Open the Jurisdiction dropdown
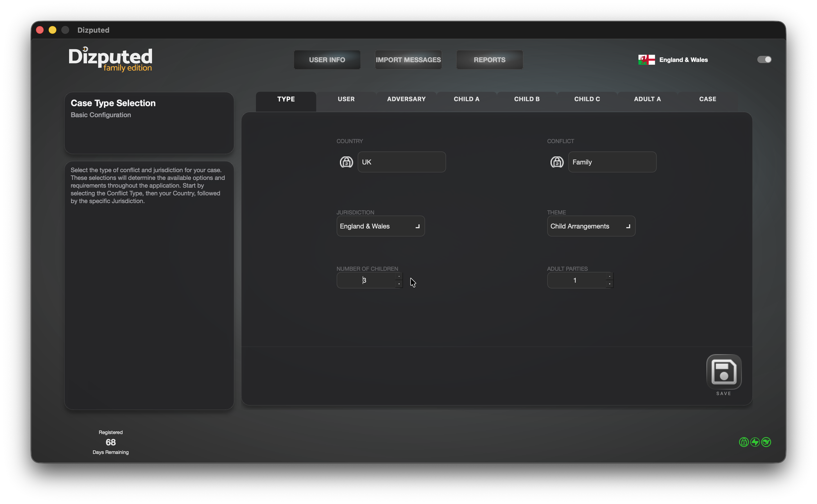The height and width of the screenshot is (504, 817). [x=380, y=226]
